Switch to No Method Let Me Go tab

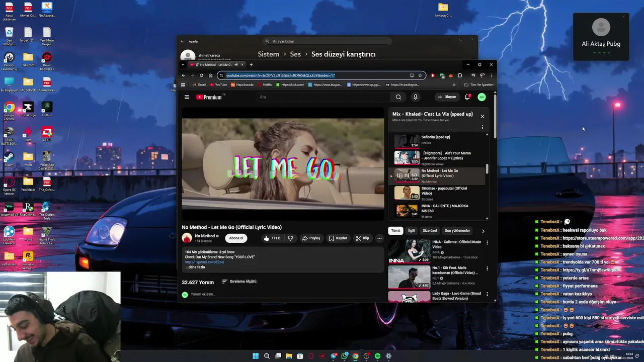[x=216, y=64]
